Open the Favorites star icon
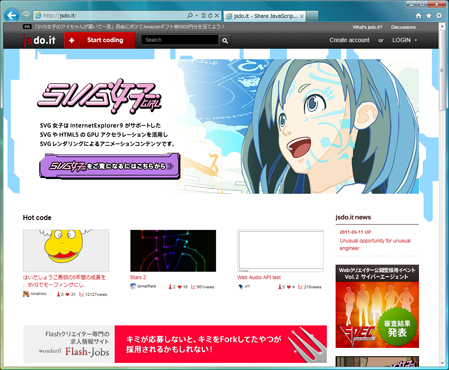449x370 pixels. (x=429, y=16)
